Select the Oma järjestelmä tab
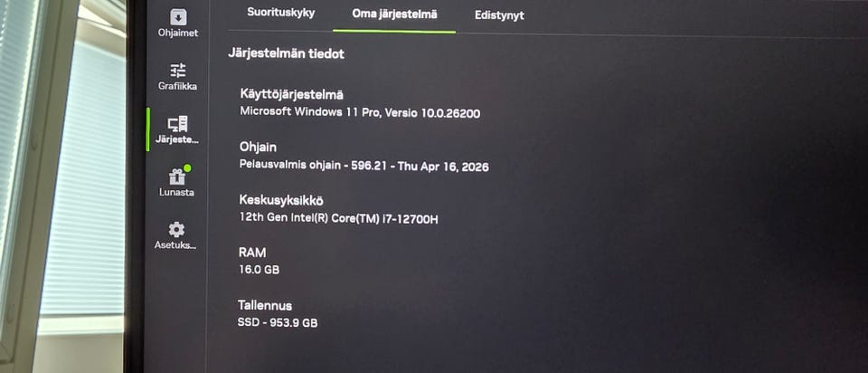 395,14
